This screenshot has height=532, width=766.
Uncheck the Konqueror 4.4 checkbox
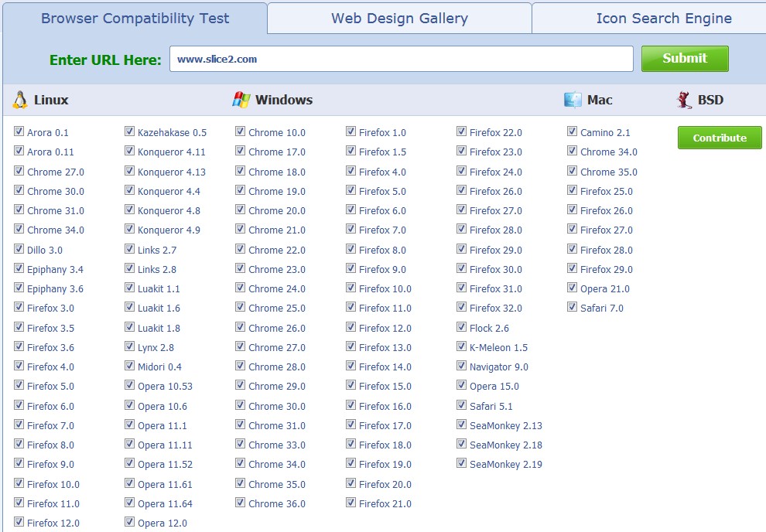pyautogui.click(x=129, y=190)
